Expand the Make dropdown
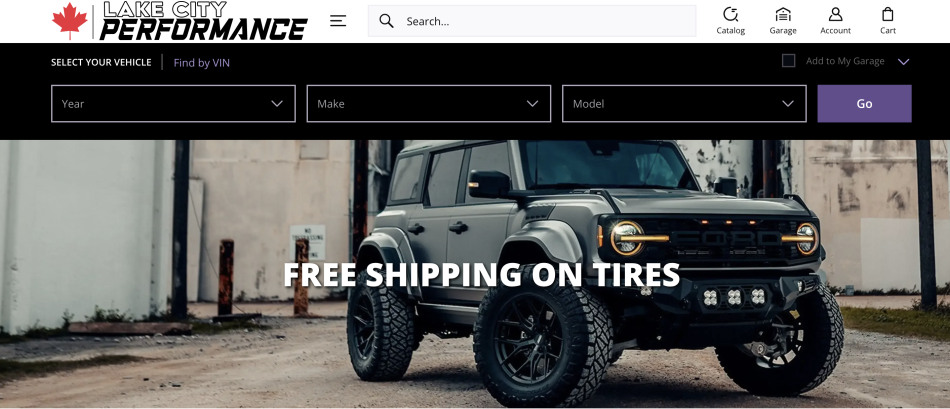The height and width of the screenshot is (409, 950). coord(429,104)
